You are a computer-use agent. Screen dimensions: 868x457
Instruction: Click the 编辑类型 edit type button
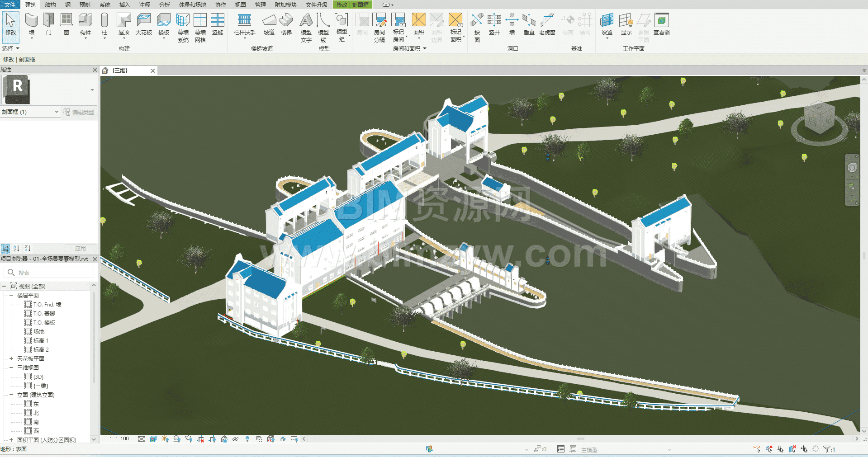(79, 112)
